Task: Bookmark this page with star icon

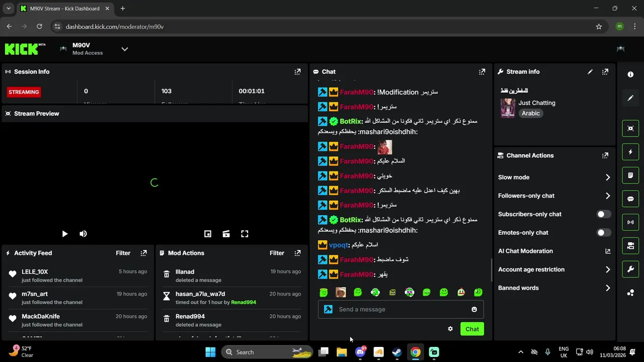Action: [x=599, y=27]
